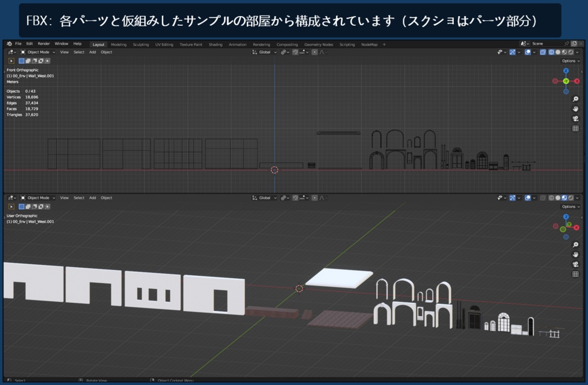Switch perspective/orthographic grid icon in lower viewport

tap(575, 274)
